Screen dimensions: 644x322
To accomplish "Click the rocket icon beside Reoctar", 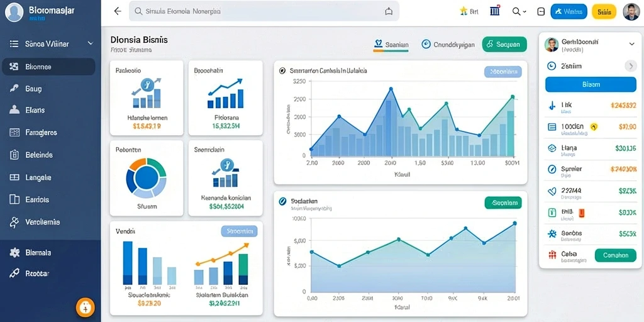I will tap(14, 273).
